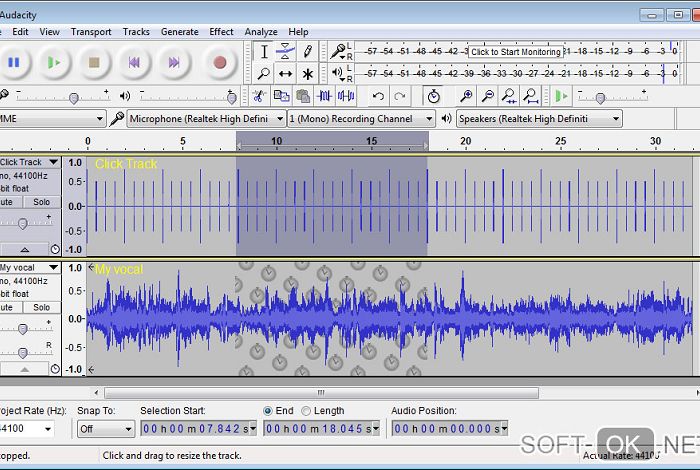Start playback with the Play button

[x=54, y=62]
